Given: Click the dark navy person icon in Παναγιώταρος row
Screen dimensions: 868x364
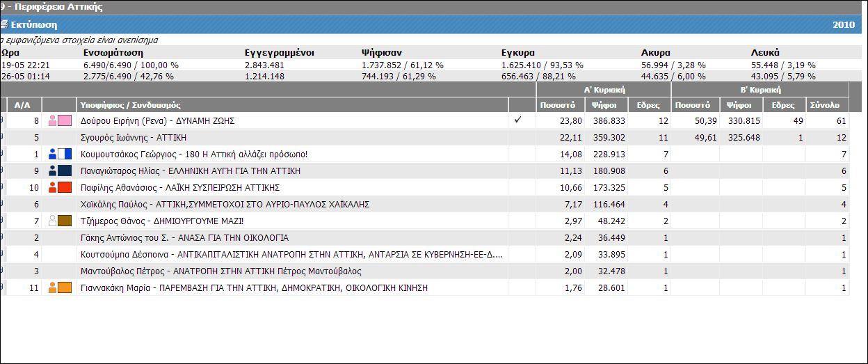Looking at the screenshot, I should 53,171.
